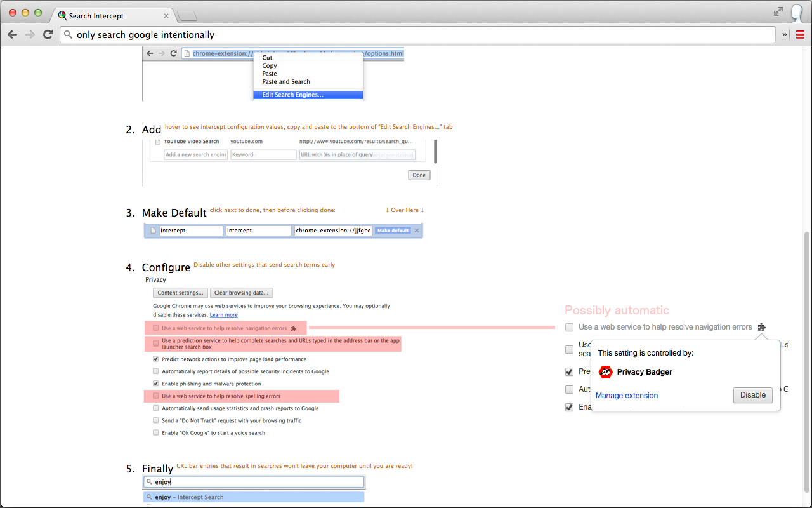Click the '3. Make Default' heading
Screen dimensions: 812x508
[x=166, y=213]
